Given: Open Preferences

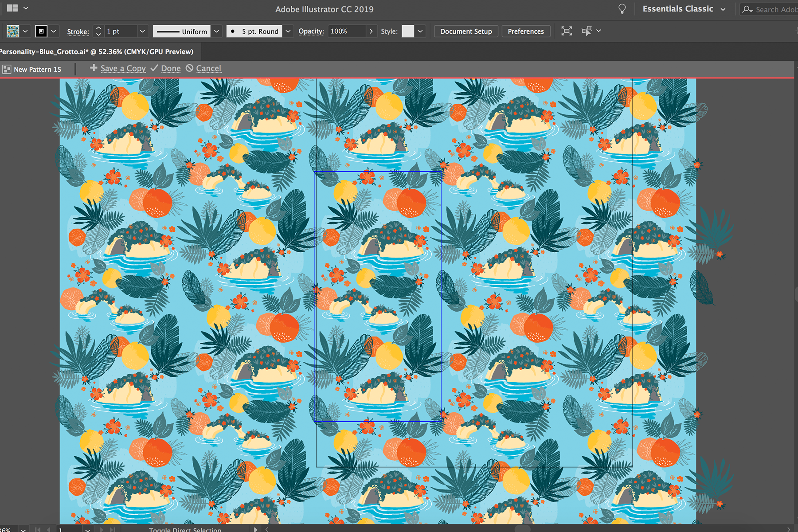Looking at the screenshot, I should coord(525,31).
